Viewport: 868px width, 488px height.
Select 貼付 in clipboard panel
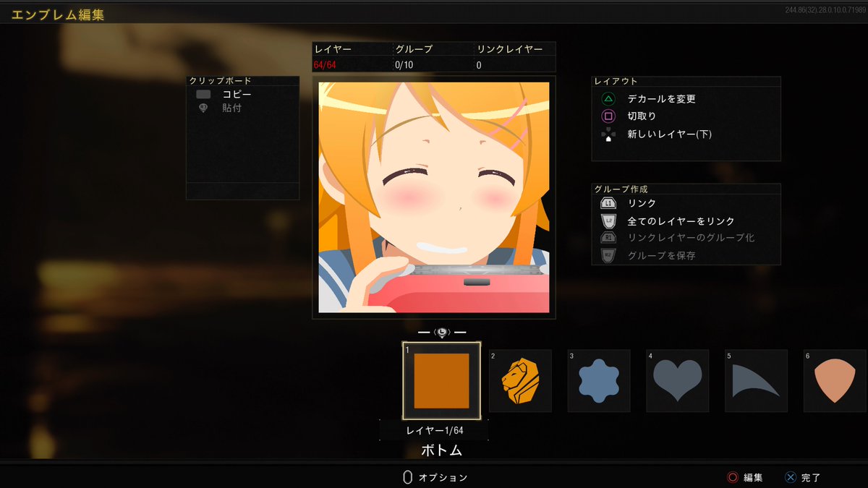pyautogui.click(x=232, y=108)
